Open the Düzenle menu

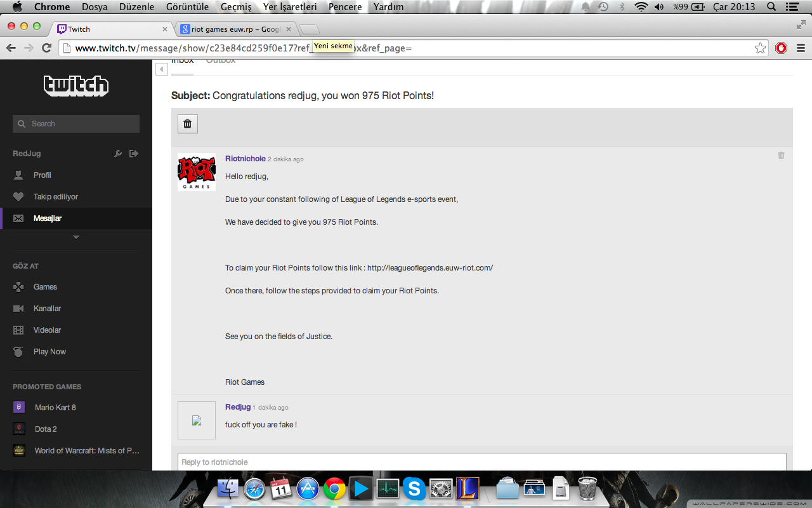coord(137,7)
